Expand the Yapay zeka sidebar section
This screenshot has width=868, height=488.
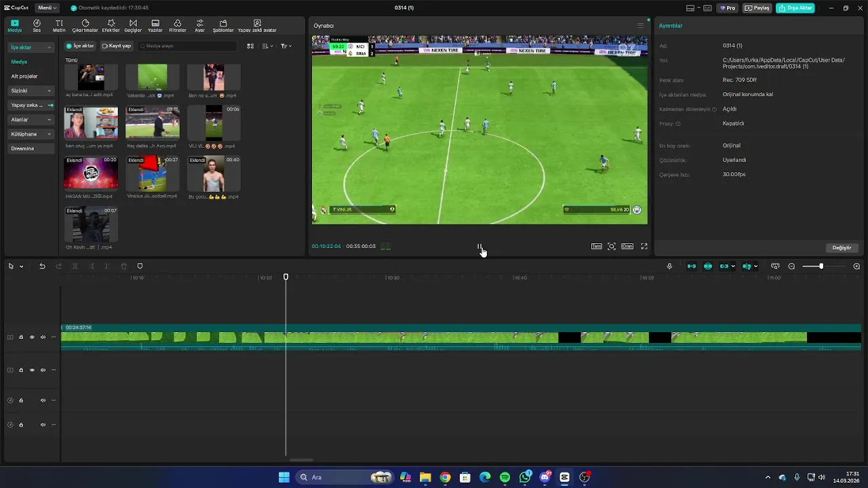(31, 105)
